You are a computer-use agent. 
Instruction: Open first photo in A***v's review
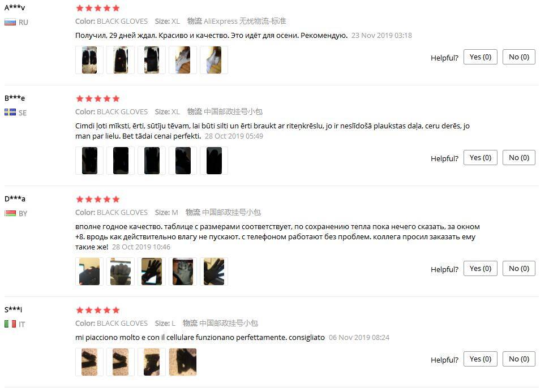89,60
